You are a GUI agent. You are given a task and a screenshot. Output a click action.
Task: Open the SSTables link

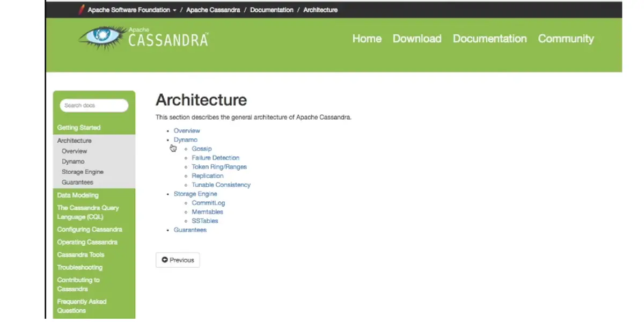point(205,221)
